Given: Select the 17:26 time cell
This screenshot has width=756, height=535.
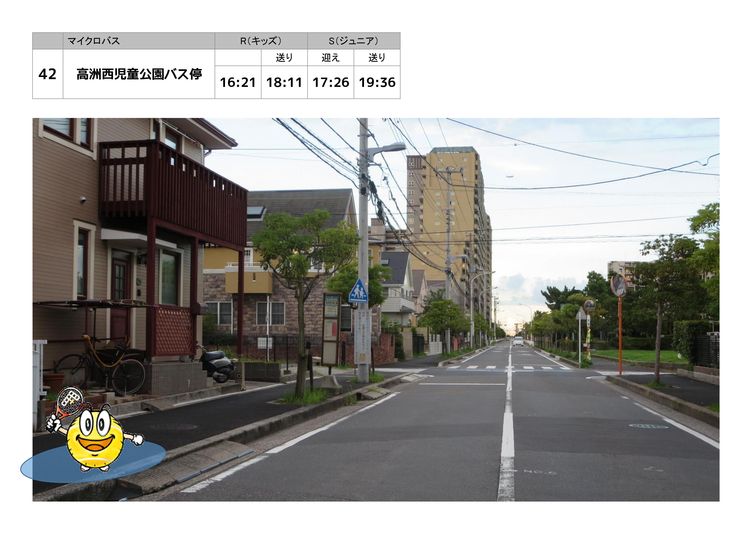Looking at the screenshot, I should coord(331,82).
